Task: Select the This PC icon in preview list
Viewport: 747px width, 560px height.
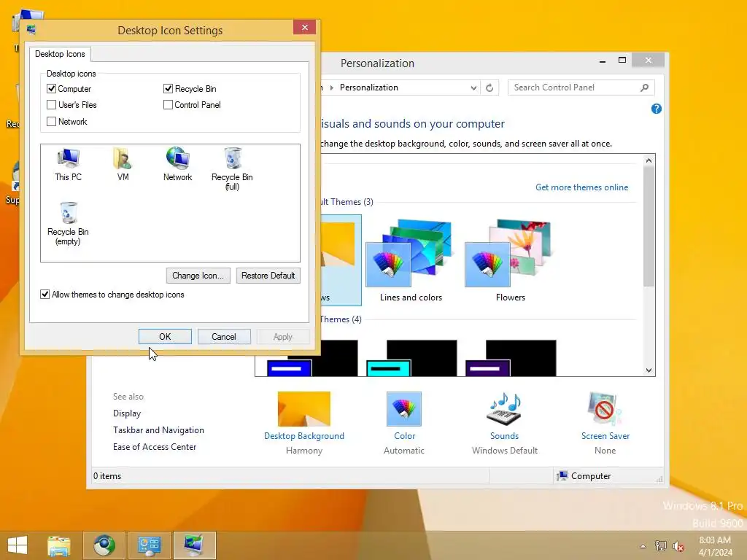Action: 68,165
